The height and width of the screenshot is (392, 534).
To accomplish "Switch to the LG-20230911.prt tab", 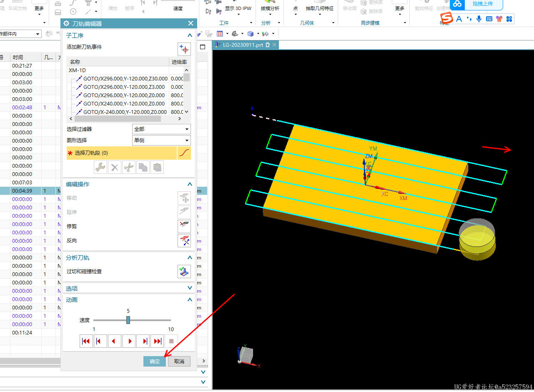I will pos(243,45).
